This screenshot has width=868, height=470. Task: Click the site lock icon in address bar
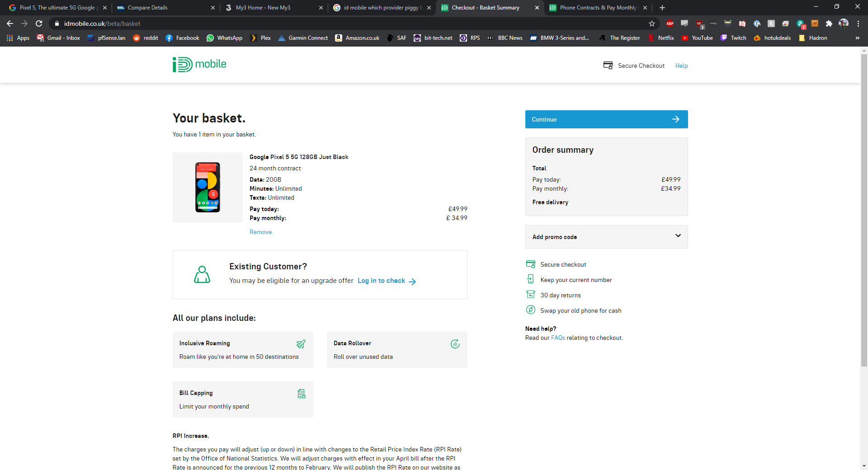[x=57, y=23]
